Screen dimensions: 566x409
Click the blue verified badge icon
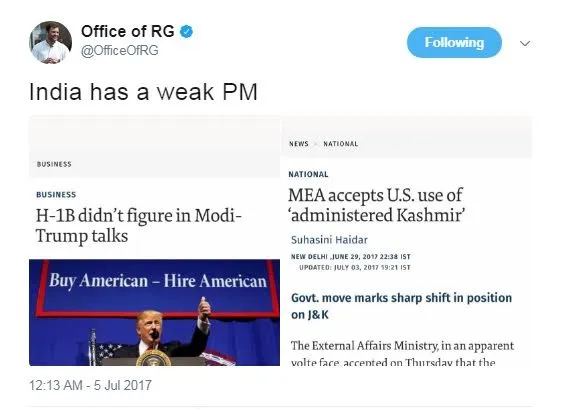click(x=186, y=31)
